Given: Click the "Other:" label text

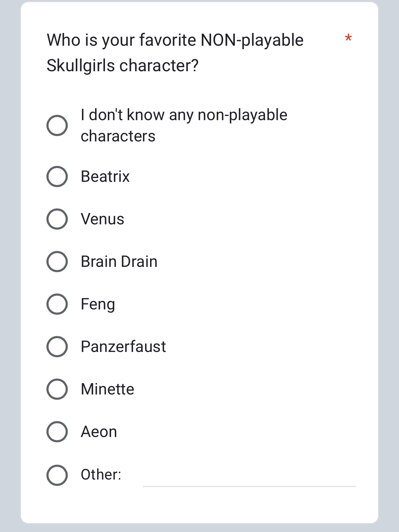Looking at the screenshot, I should coord(101,475).
